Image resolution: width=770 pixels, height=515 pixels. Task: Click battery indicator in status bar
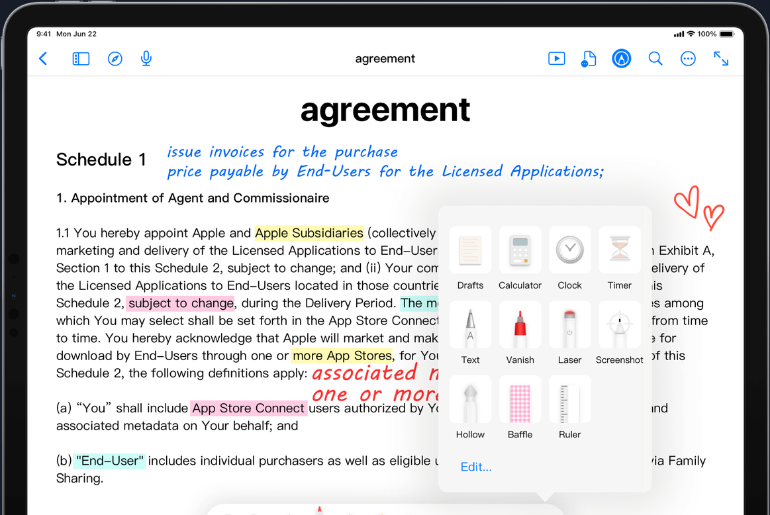point(727,34)
